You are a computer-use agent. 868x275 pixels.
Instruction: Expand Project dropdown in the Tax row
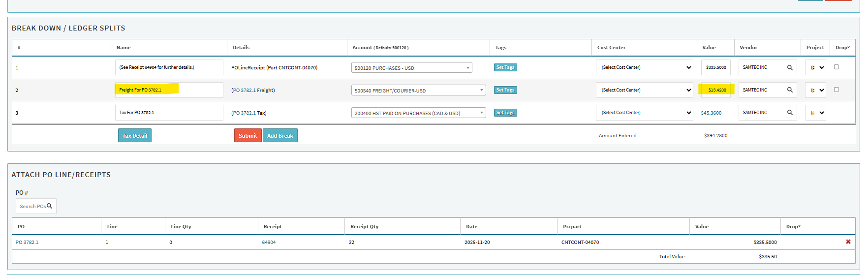(815, 113)
